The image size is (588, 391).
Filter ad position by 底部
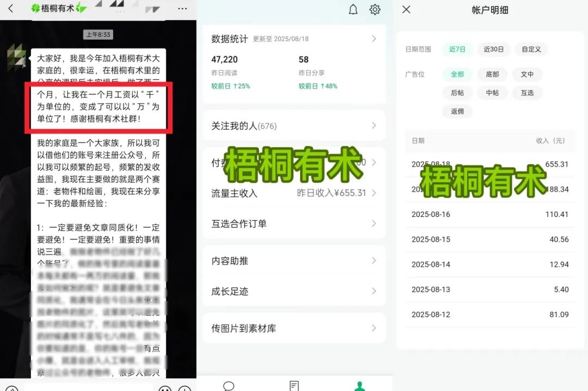point(492,75)
